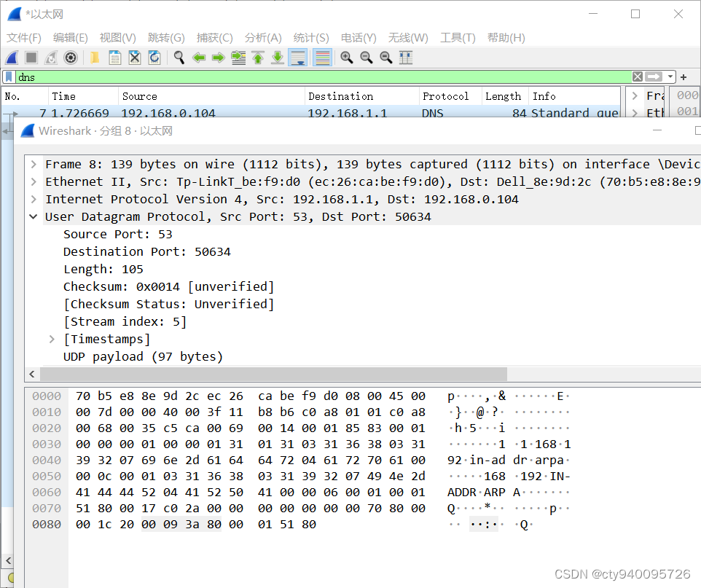Select packet 7 row in main list

(310, 112)
